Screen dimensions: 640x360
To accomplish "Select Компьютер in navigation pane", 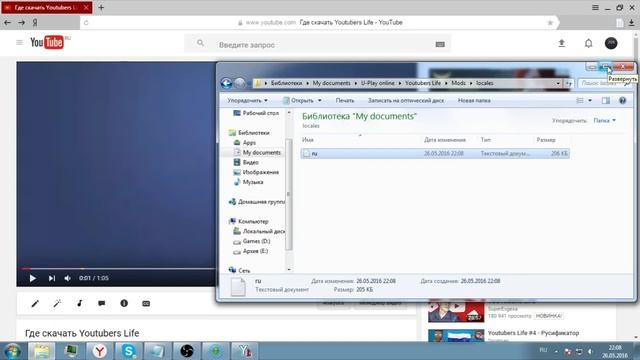I will pyautogui.click(x=249, y=221).
